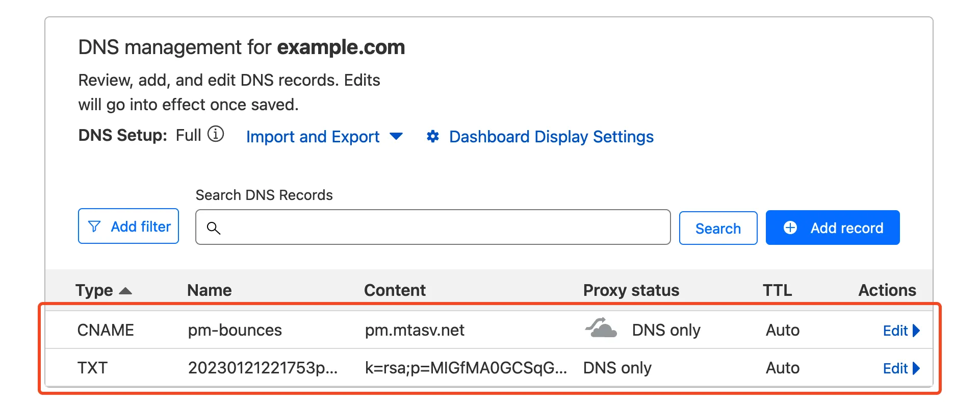Click the arrow icon next to CNAME Edit link
Image resolution: width=980 pixels, height=403 pixels.
917,331
